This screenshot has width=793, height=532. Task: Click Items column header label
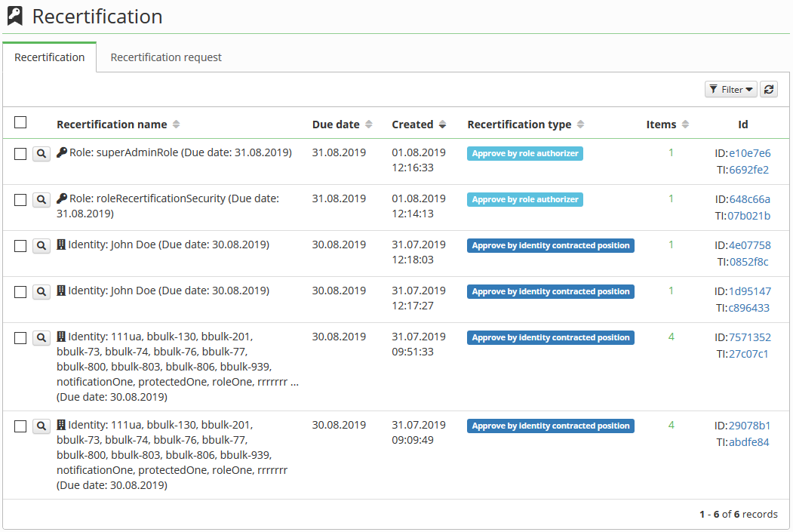[x=661, y=125]
